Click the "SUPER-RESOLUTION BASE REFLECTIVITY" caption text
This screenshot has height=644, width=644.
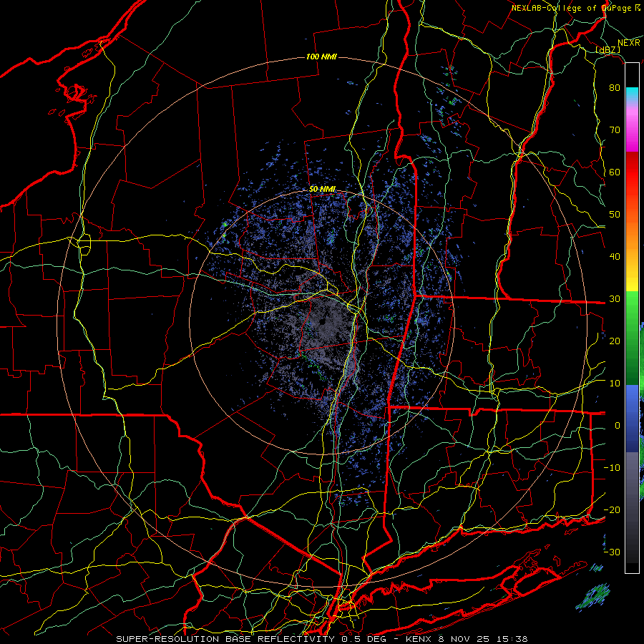tap(225, 639)
